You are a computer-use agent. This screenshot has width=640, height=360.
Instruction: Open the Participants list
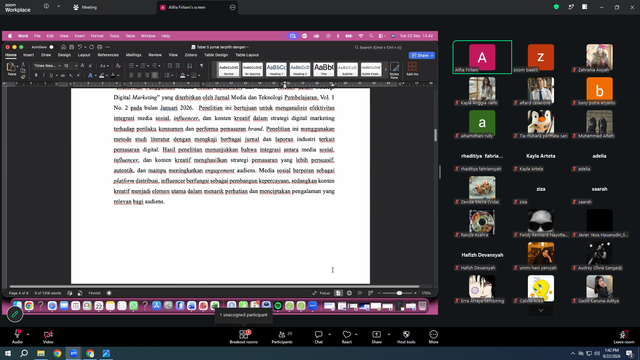(282, 337)
